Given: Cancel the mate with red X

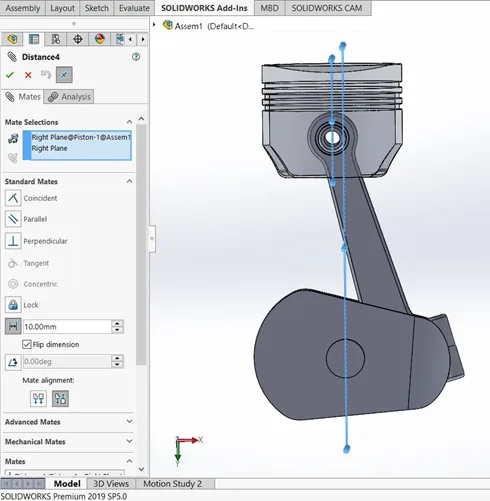Looking at the screenshot, I should tap(28, 75).
